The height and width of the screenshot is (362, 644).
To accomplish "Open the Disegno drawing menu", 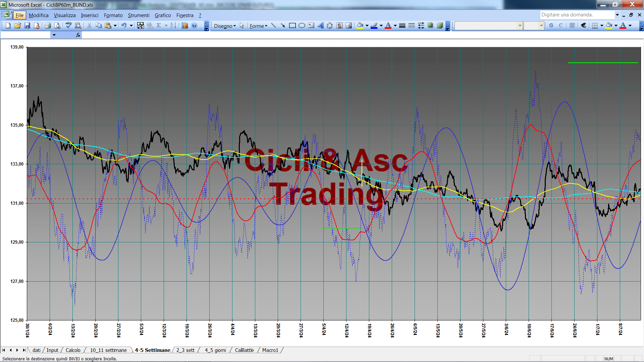I will (225, 26).
